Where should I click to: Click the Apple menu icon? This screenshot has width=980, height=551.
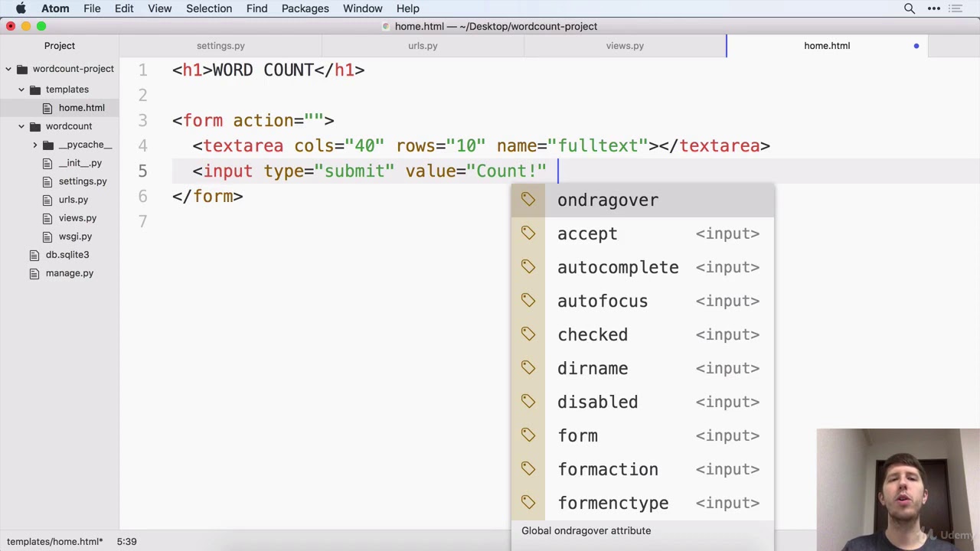(21, 8)
